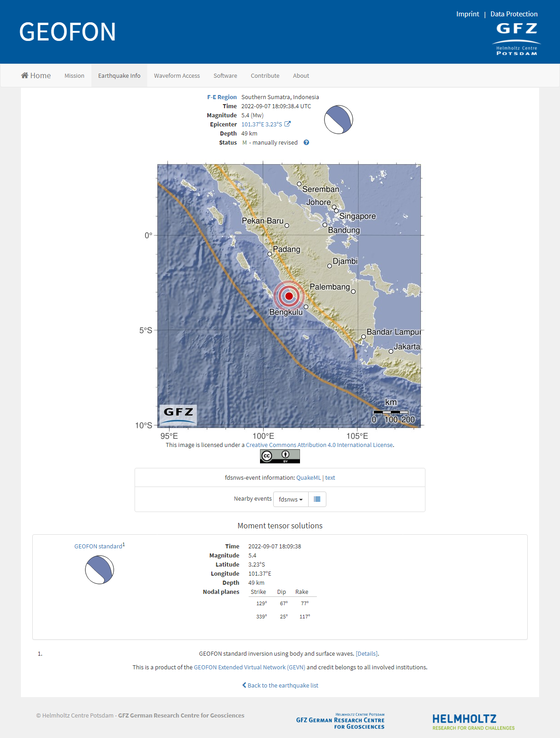Open the Data Protection link

[x=514, y=14]
